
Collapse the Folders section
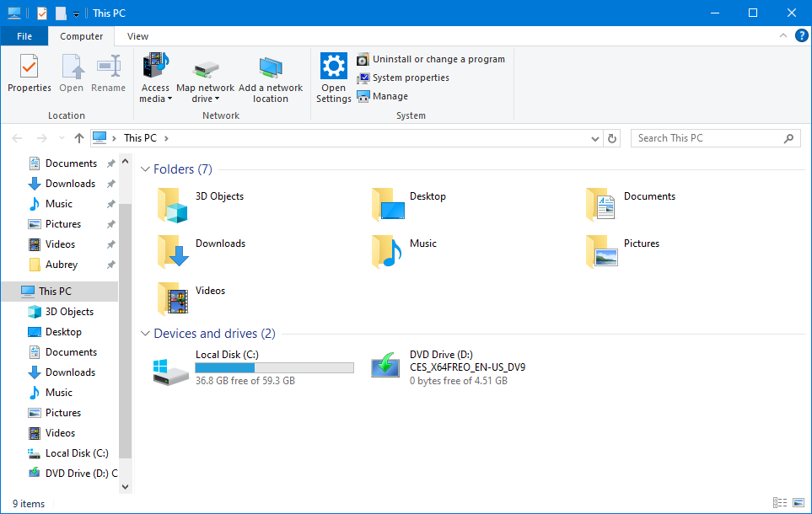(x=145, y=169)
